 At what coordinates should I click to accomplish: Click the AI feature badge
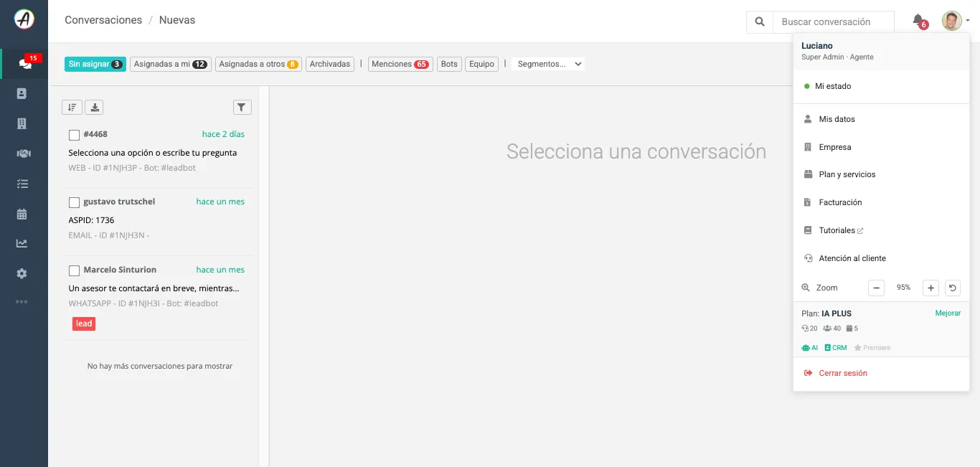810,347
